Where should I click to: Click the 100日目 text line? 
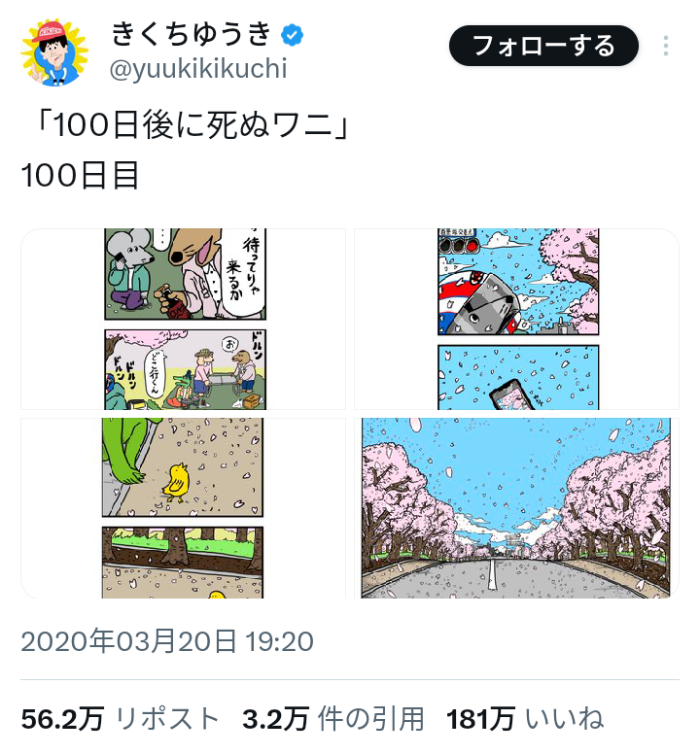81,175
